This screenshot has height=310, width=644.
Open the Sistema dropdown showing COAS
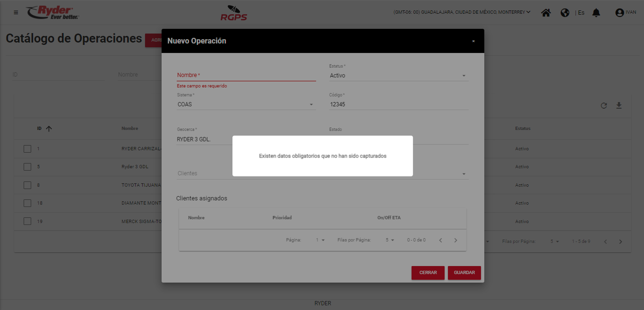click(x=246, y=104)
